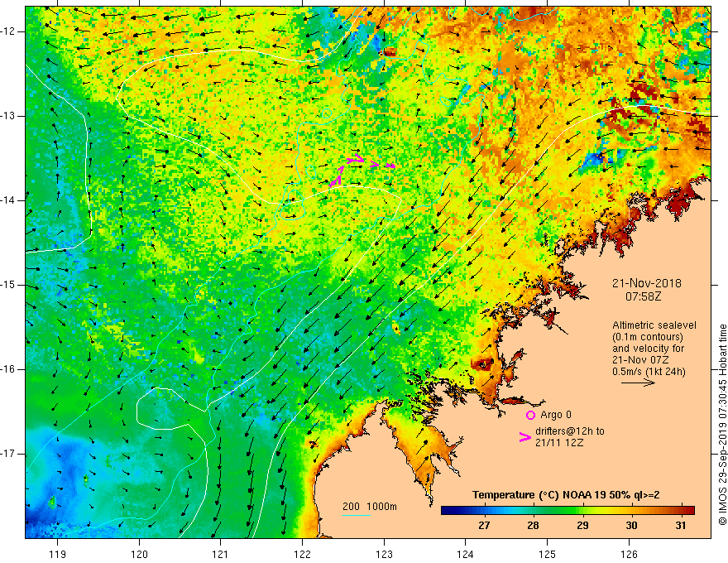Click the latitude axis label -13
This screenshot has height=563, width=728.
coord(8,116)
